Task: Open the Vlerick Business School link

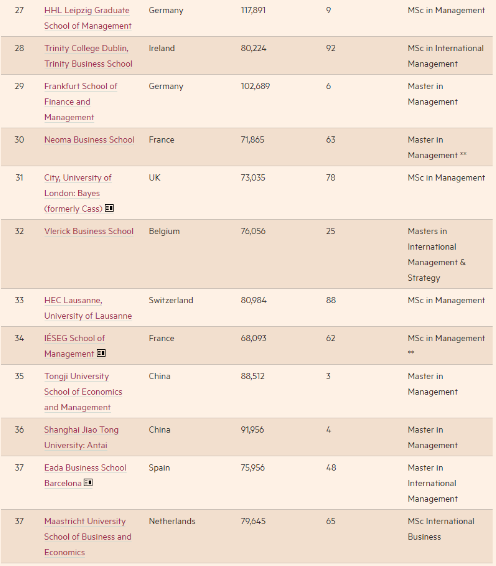Action: [89, 231]
